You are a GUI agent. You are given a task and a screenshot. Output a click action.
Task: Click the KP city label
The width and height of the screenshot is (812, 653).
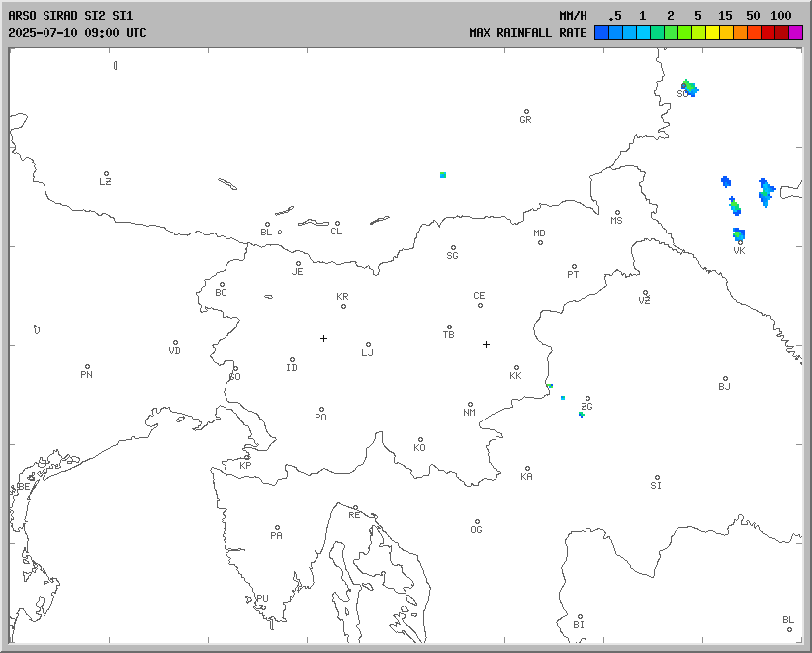(245, 466)
